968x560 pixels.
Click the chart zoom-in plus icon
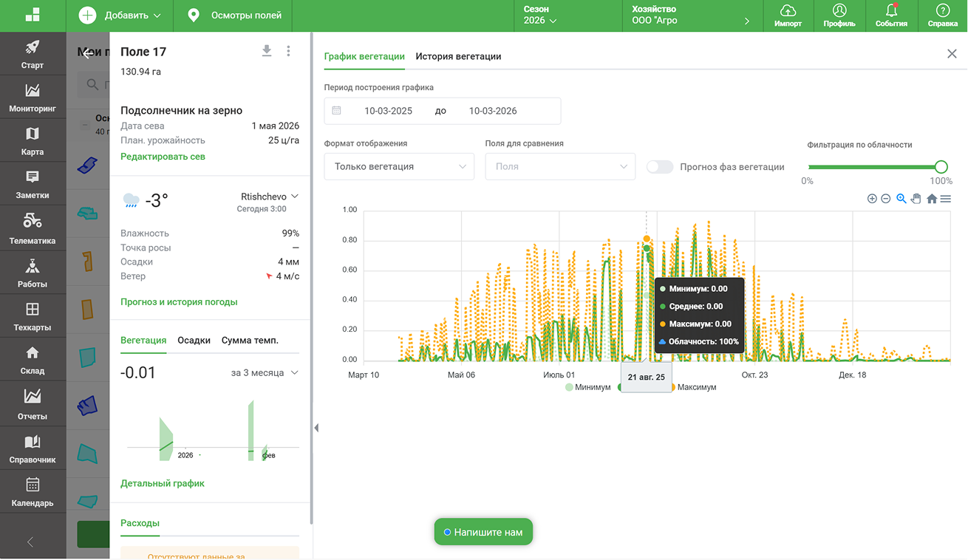(x=872, y=199)
